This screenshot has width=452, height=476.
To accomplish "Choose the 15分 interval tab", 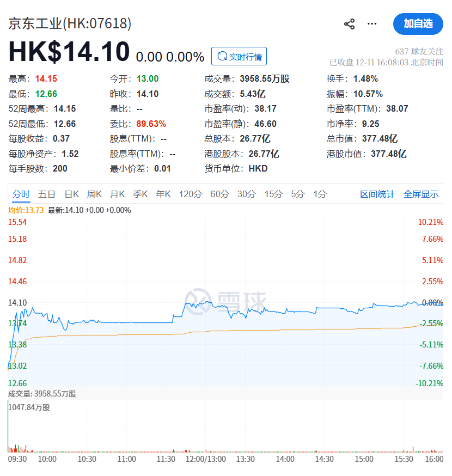I will coord(273,194).
